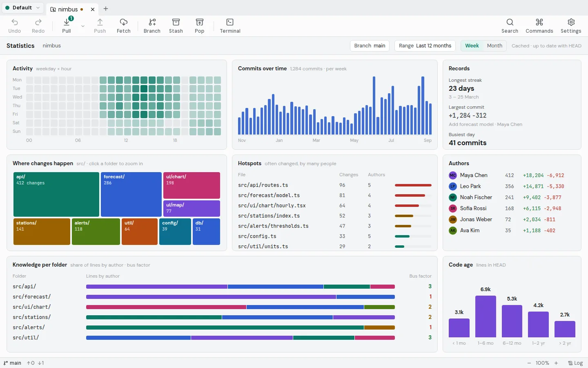Screen dimensions: 588x368
Task: Open the Terminal from the toolbar
Action: (230, 22)
